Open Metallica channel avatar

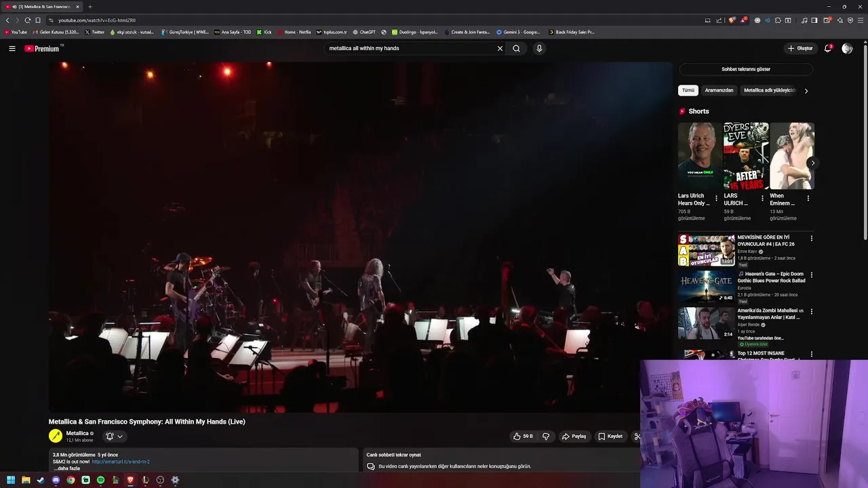56,436
